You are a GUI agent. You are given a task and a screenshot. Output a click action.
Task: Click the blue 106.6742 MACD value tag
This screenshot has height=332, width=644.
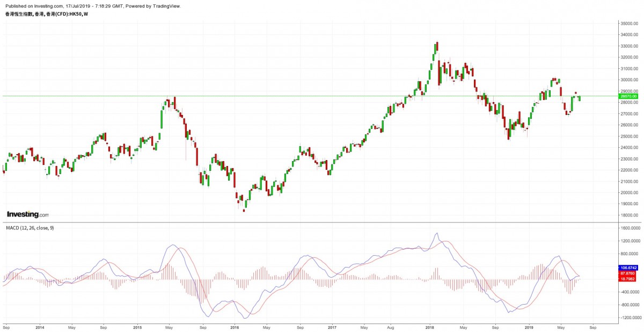(628, 268)
